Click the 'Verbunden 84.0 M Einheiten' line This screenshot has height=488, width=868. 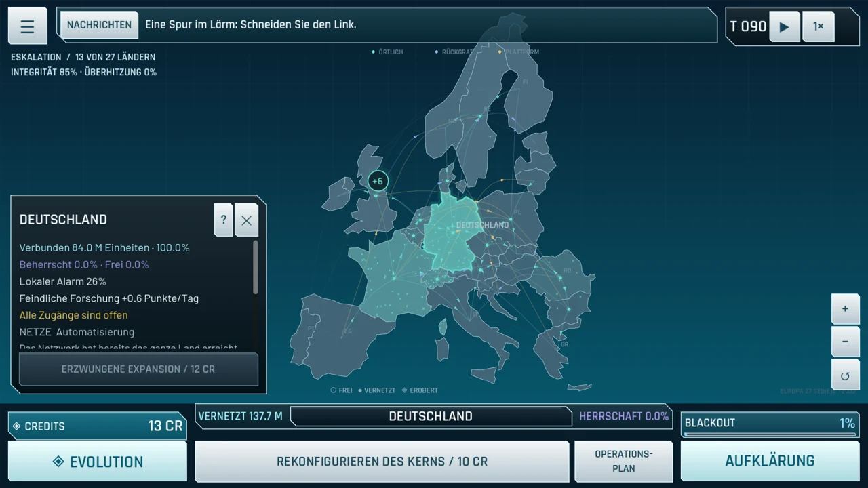coord(104,247)
